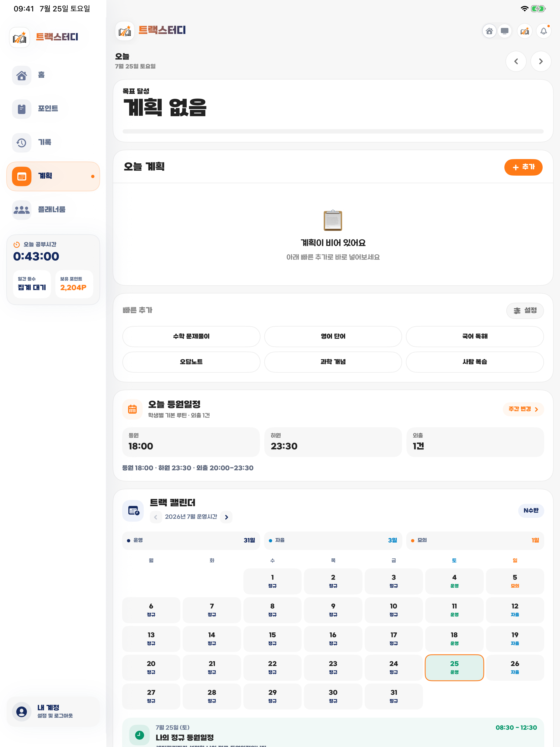
Task: Open 주간 변경 chevron link
Action: pyautogui.click(x=523, y=409)
